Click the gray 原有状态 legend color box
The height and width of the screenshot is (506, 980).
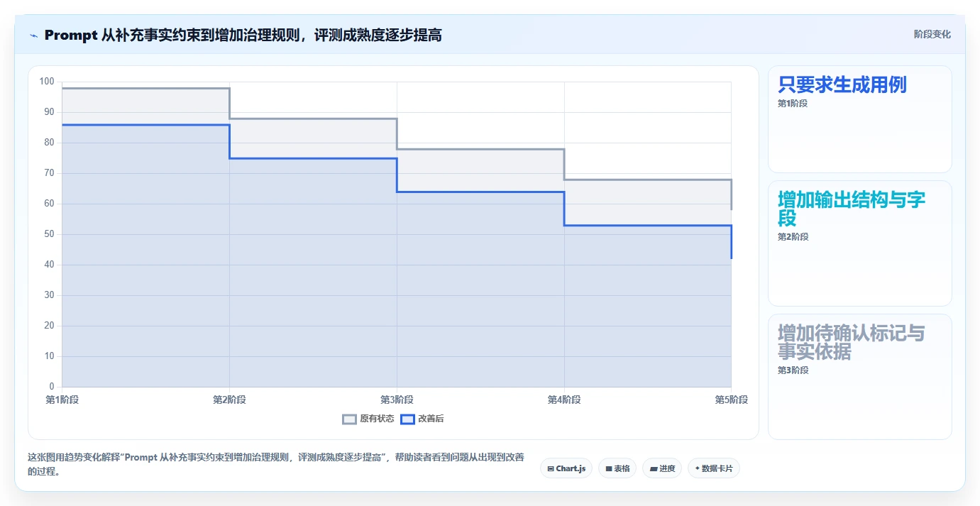pos(349,419)
